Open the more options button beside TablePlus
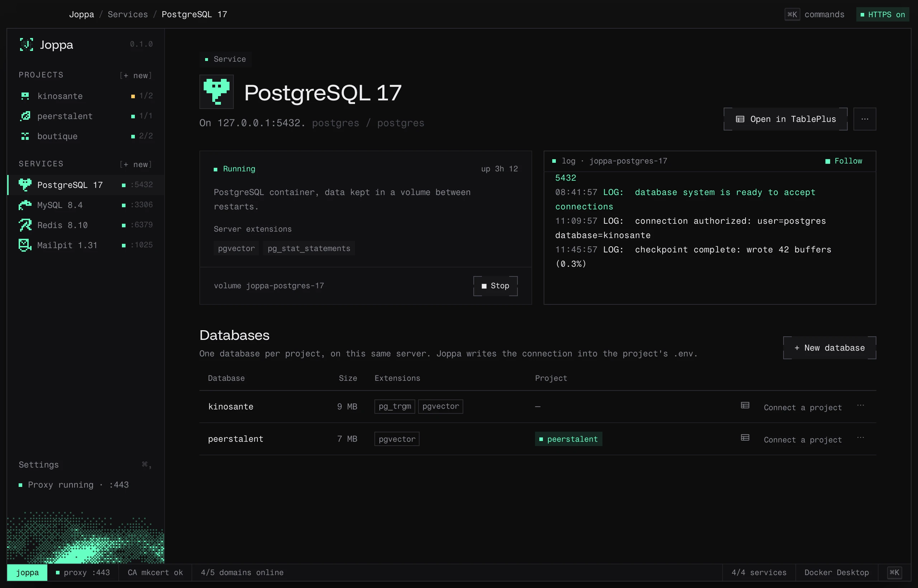This screenshot has width=918, height=588. click(865, 119)
